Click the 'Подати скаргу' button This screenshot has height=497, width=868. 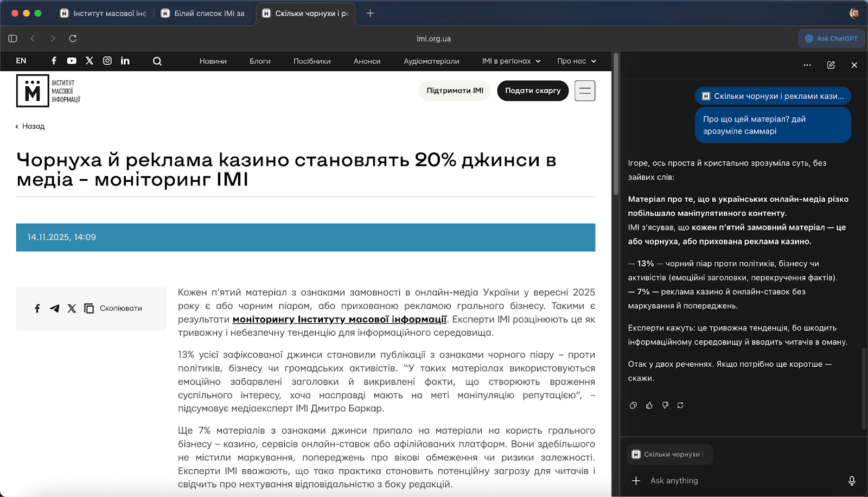[x=533, y=91]
